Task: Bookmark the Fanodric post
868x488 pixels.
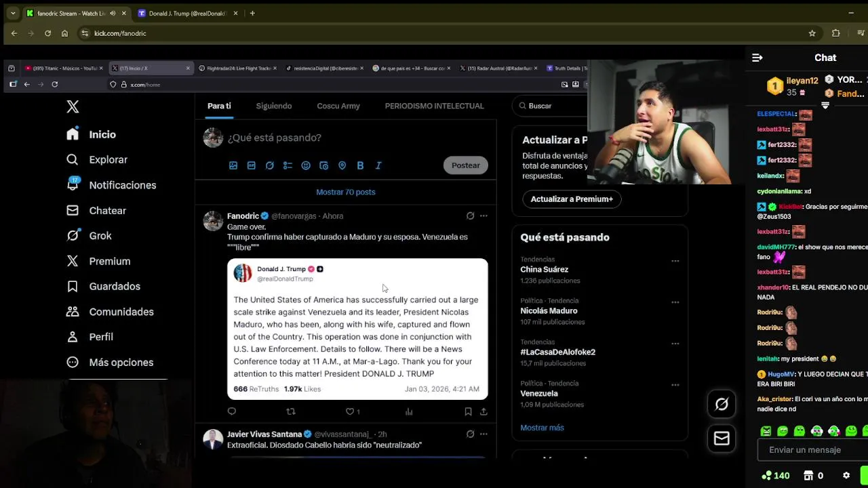Action: (468, 411)
